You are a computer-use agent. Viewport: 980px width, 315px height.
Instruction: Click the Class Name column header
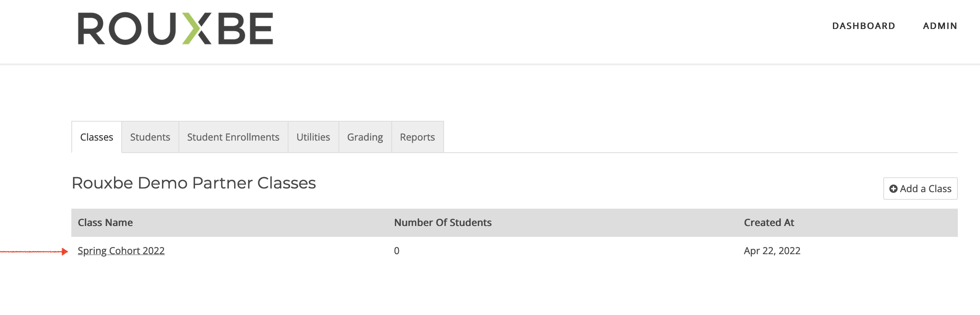(x=105, y=222)
